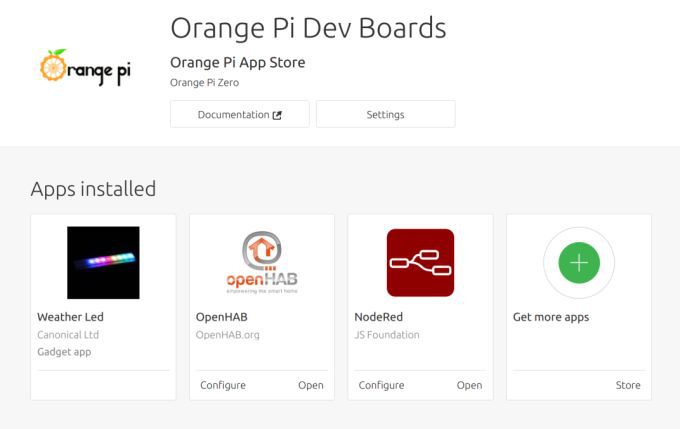Viewport: 680px width, 429px height.
Task: Select the NodeRed app title
Action: pos(380,317)
